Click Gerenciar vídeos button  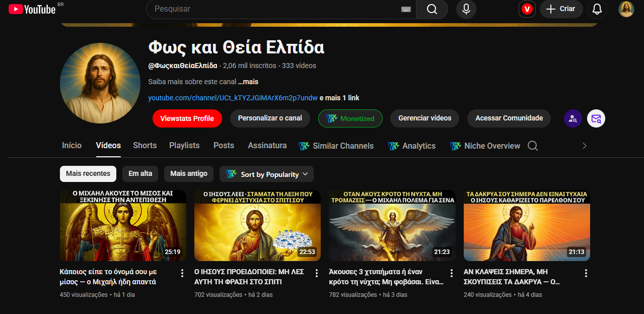pyautogui.click(x=425, y=118)
